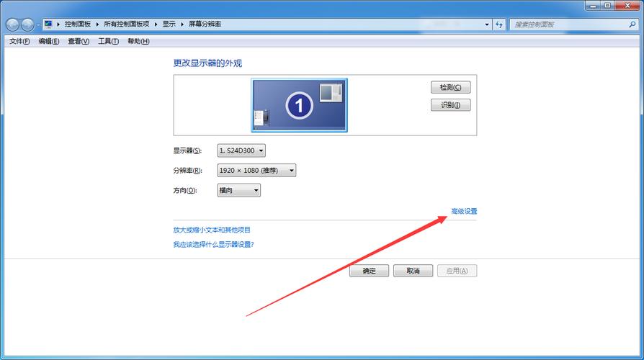Open the 方向 横向 dropdown

(x=238, y=190)
